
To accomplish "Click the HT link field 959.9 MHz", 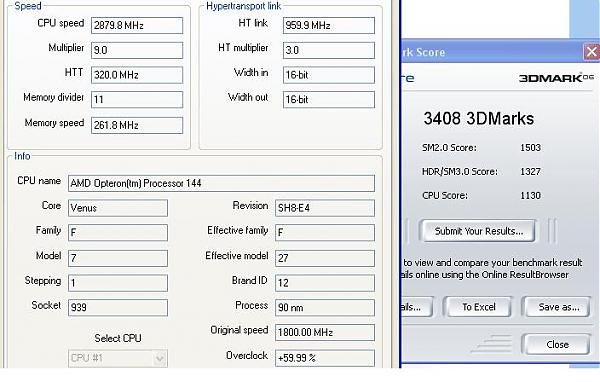I will [x=329, y=26].
